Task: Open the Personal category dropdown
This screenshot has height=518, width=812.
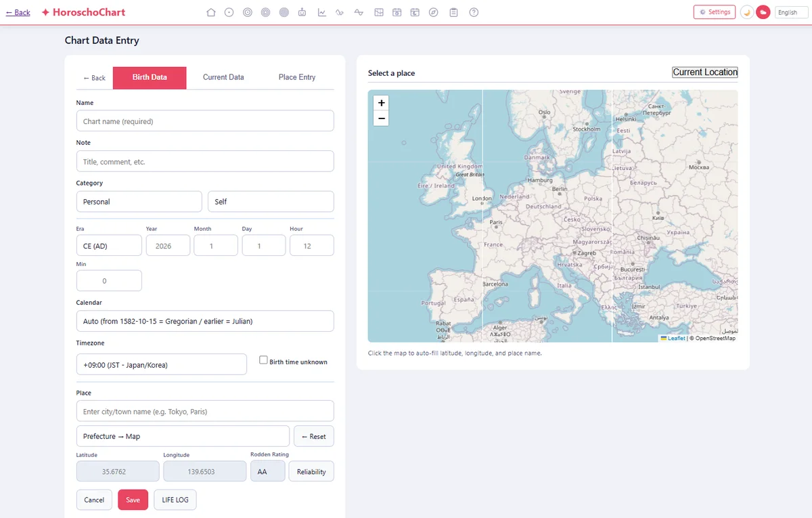Action: click(x=139, y=202)
